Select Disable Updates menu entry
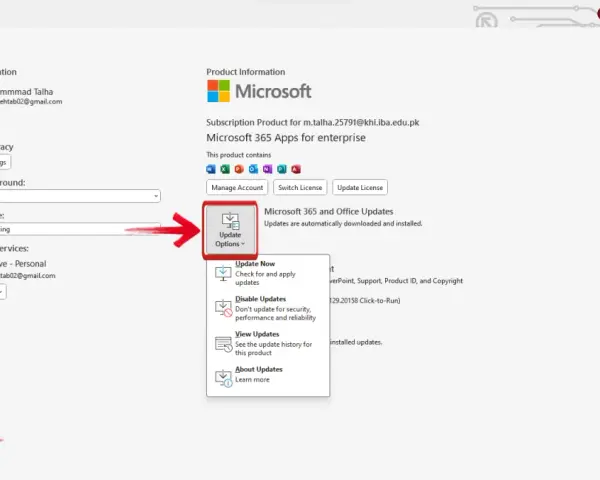The image size is (600, 480). (x=268, y=308)
